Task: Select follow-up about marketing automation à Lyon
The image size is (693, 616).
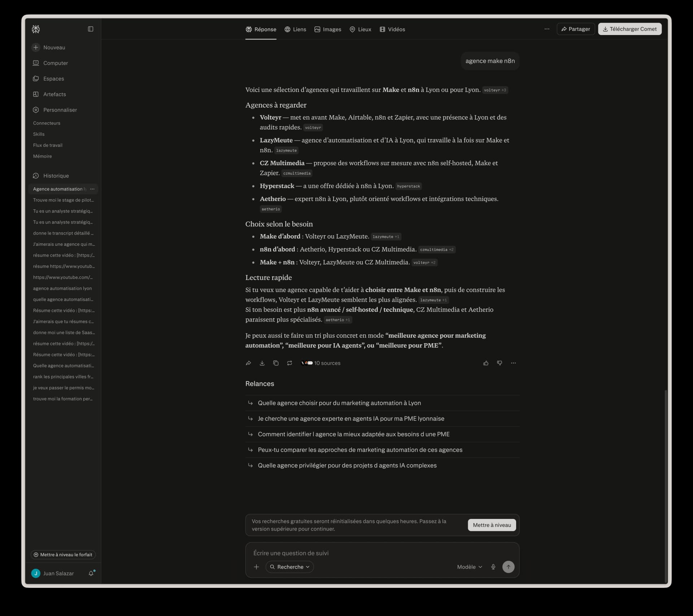Action: (382, 403)
